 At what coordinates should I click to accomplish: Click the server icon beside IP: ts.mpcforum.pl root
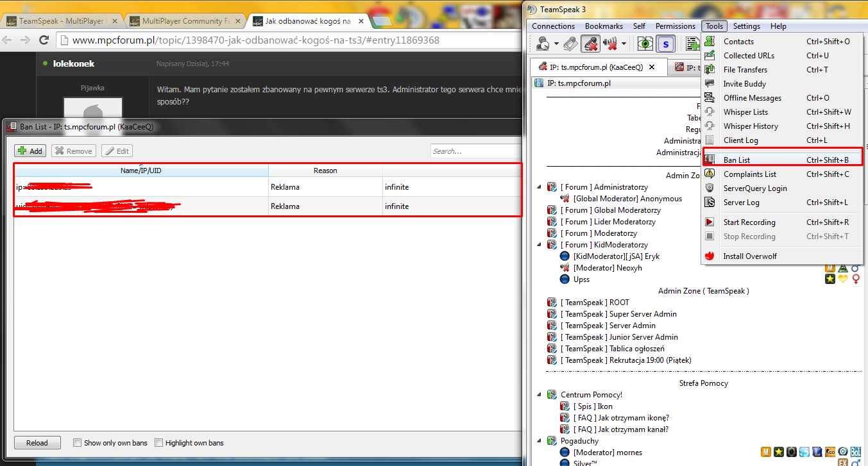539,83
